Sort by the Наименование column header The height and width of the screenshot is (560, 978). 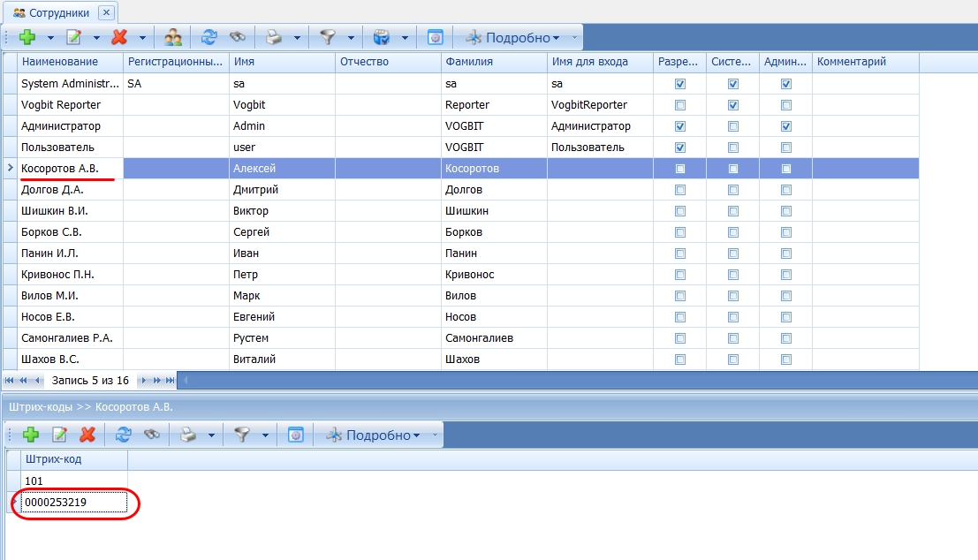(70, 62)
